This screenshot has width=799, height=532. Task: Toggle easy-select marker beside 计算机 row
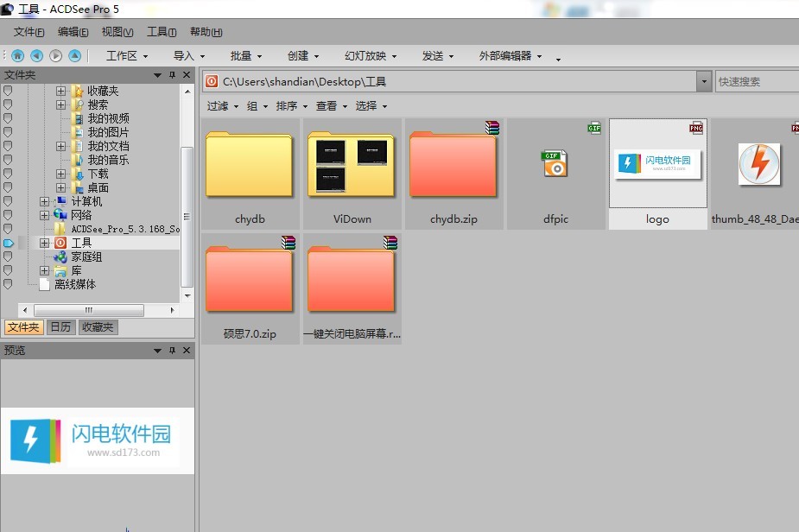click(x=8, y=201)
